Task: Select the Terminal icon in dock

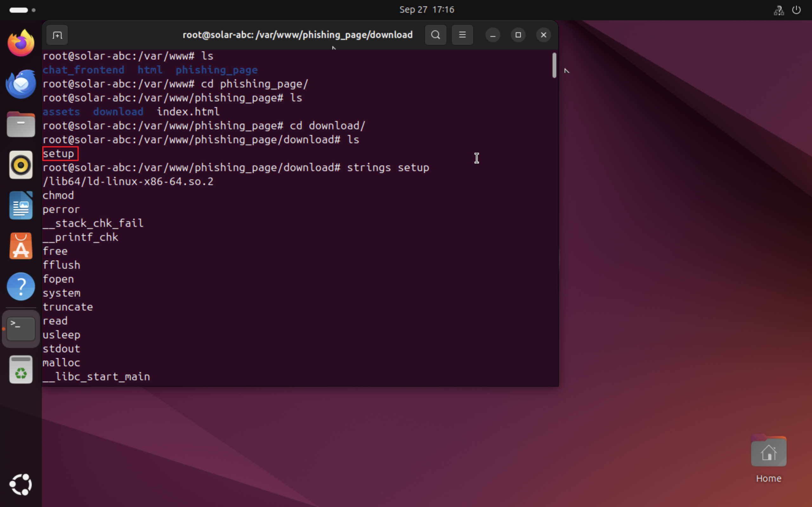Action: click(x=21, y=329)
